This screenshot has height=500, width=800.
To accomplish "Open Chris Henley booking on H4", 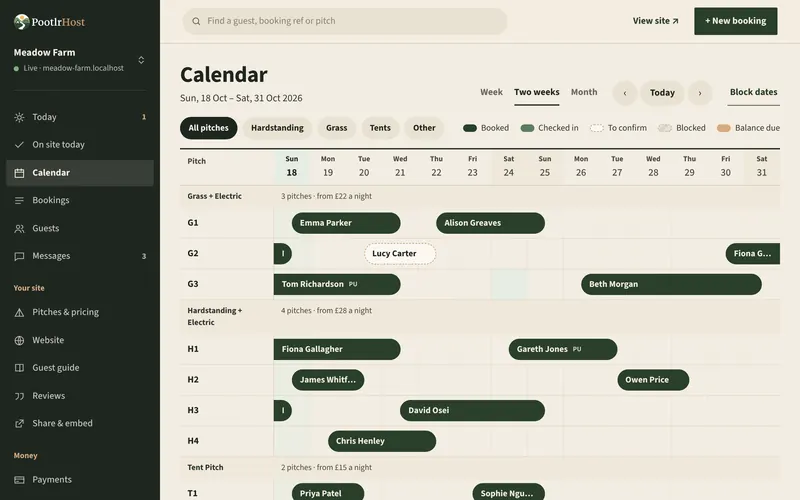I will pyautogui.click(x=382, y=441).
